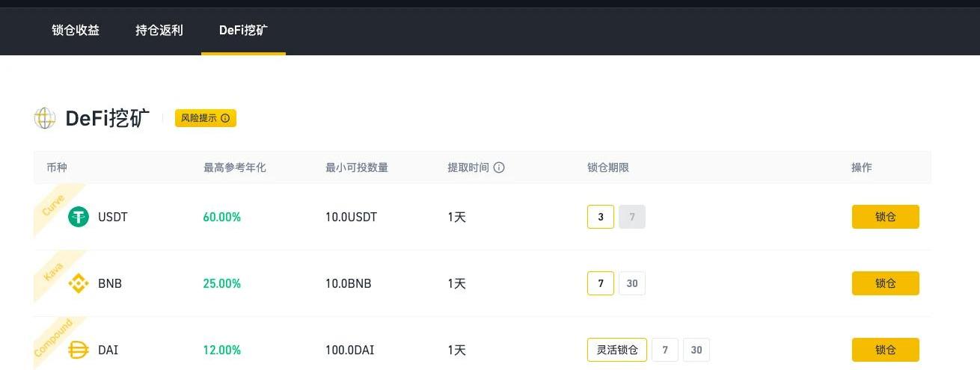This screenshot has width=980, height=370.
Task: Select 7-day lock period for DAI
Action: click(665, 350)
